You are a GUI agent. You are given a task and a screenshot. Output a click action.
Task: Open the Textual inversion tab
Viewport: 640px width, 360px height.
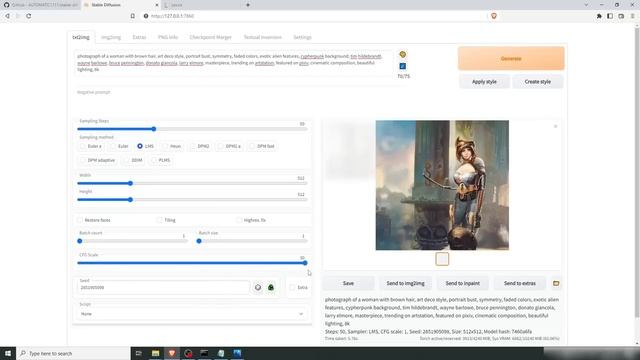[262, 37]
